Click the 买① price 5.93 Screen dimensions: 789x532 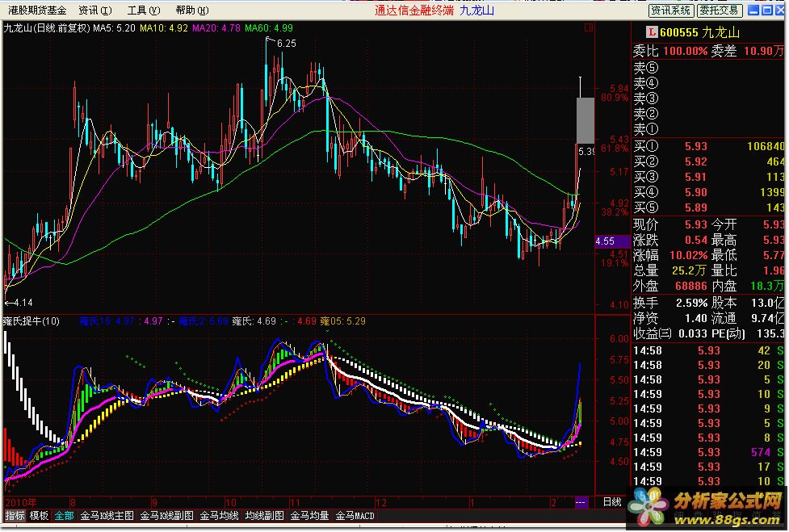point(696,146)
